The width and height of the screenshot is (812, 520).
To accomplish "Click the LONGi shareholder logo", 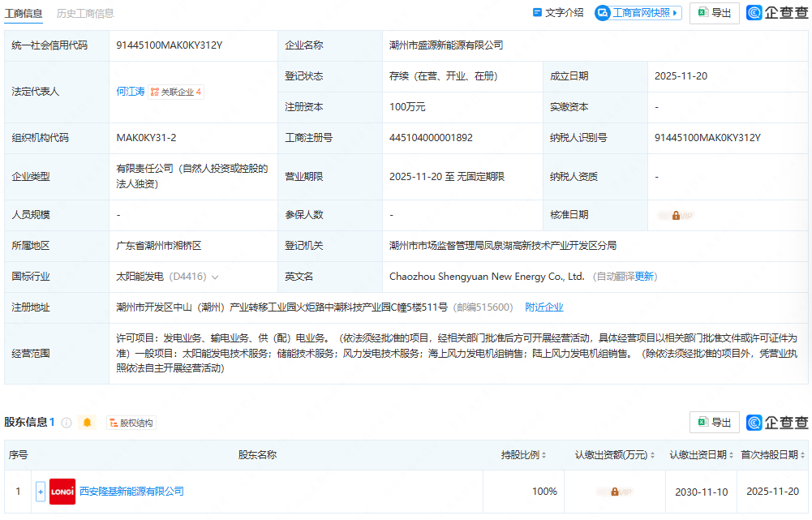I will pyautogui.click(x=62, y=491).
